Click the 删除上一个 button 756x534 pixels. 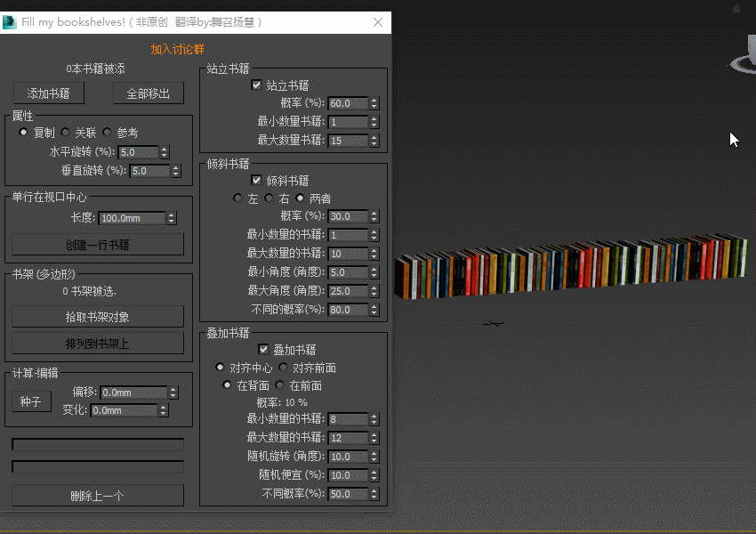97,495
